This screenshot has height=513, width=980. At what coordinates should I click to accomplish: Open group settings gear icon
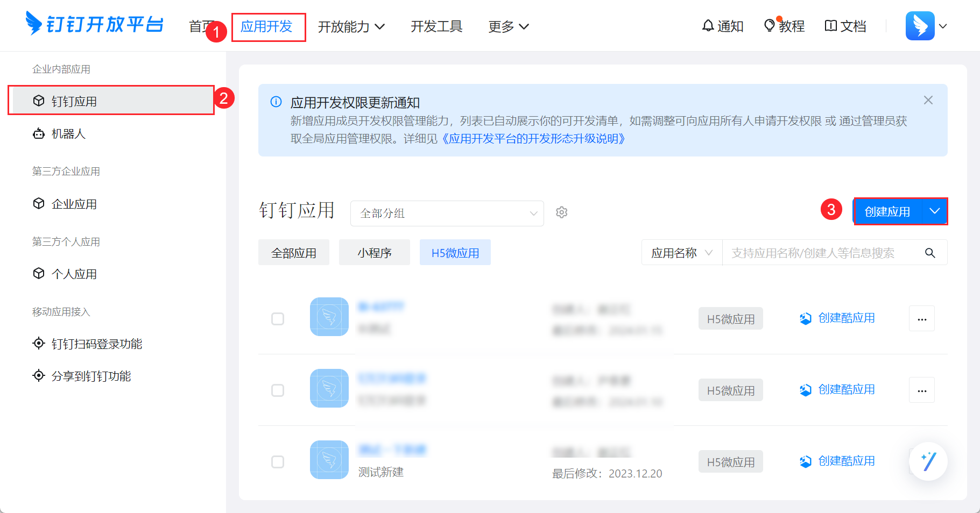tap(562, 212)
